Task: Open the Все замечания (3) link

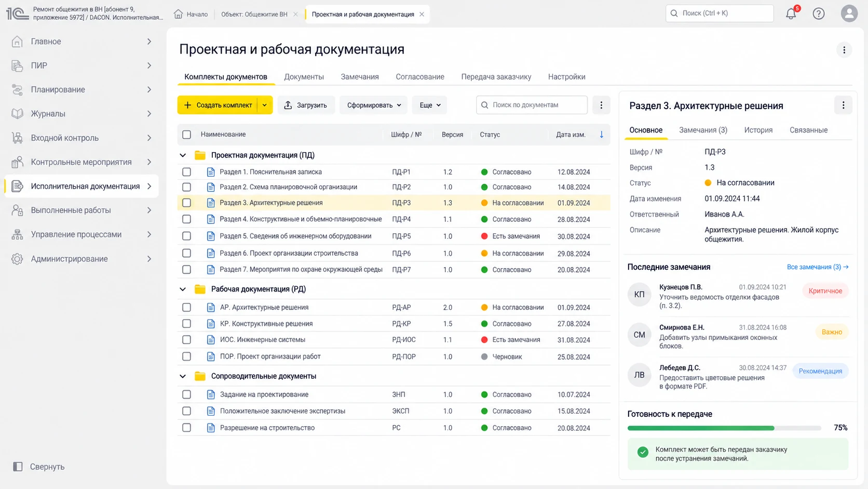Action: coord(818,267)
